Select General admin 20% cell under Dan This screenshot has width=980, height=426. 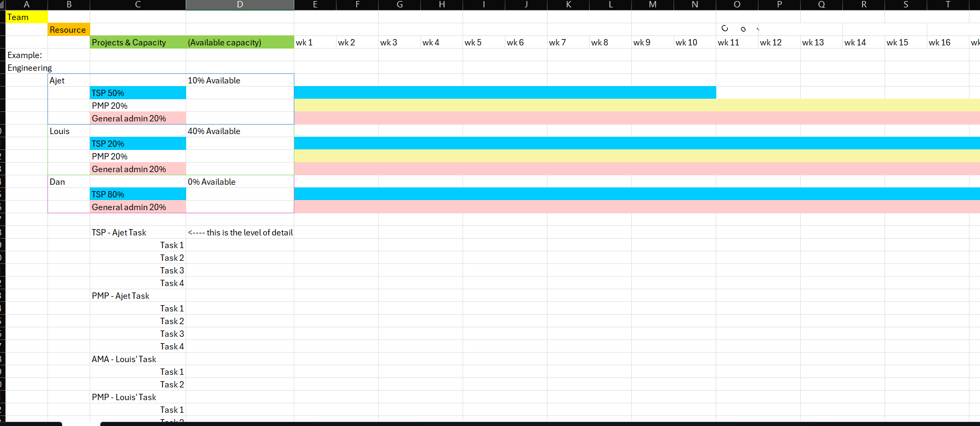coord(138,207)
